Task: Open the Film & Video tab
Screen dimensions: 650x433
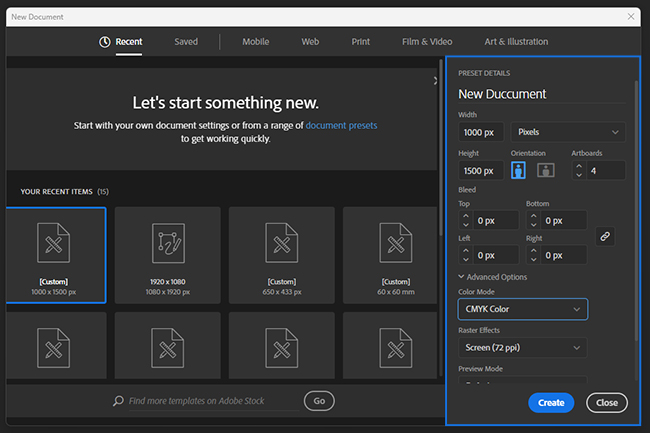Action: click(427, 42)
